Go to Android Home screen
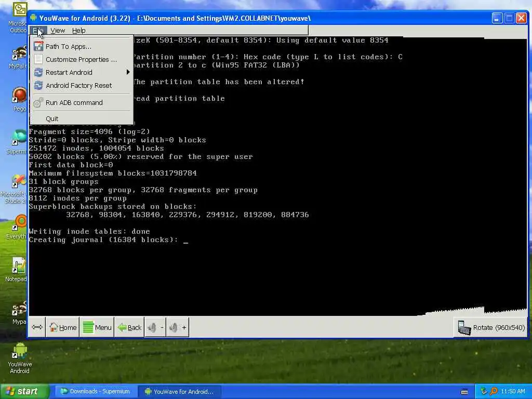 (x=63, y=327)
